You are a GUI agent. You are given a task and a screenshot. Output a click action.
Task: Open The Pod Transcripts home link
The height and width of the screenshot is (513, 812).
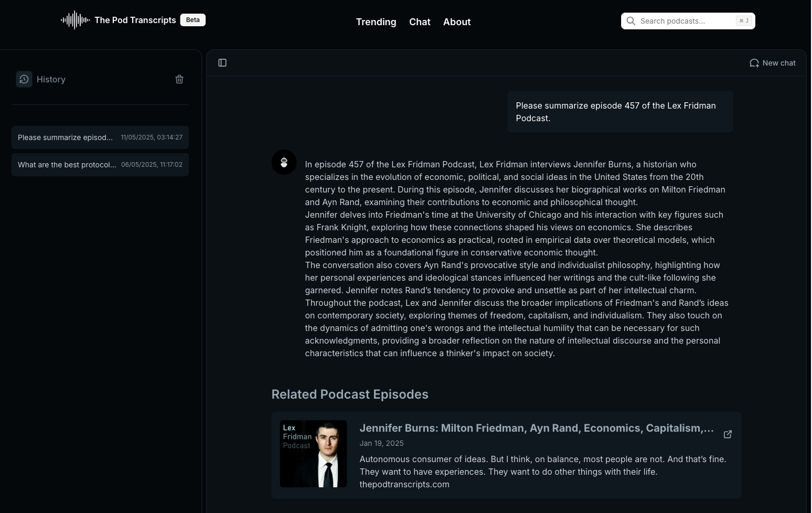click(x=135, y=20)
